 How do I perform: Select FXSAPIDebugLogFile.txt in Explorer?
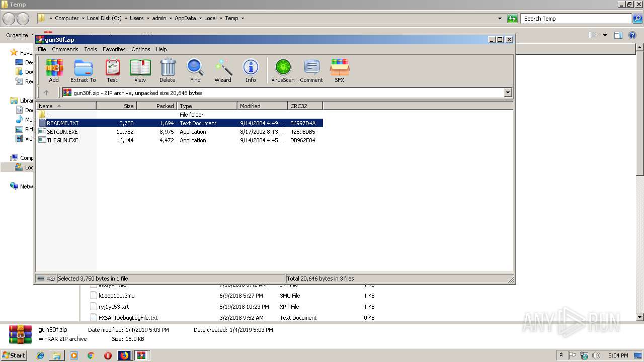128,318
